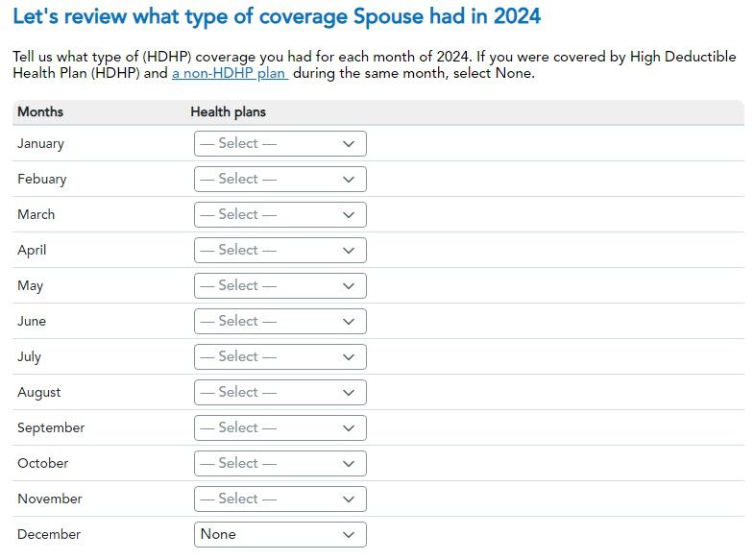754x560 pixels.
Task: Open the June health plan dropdown
Action: tap(280, 321)
